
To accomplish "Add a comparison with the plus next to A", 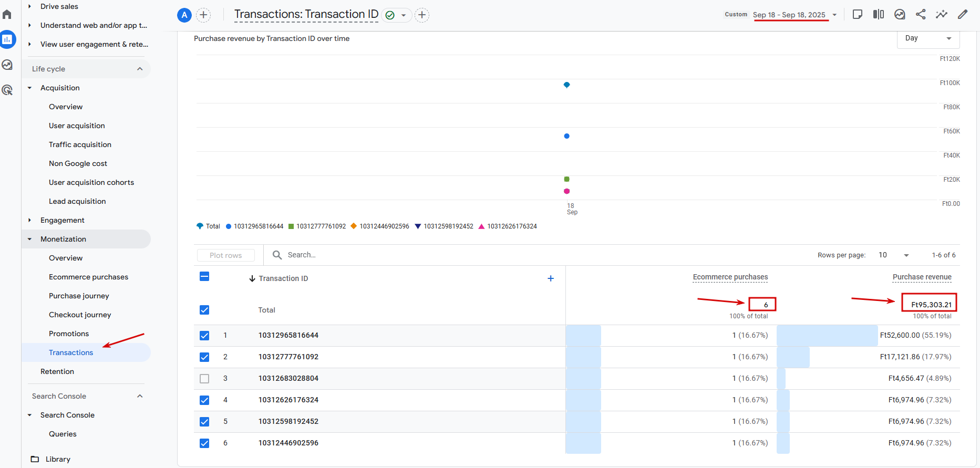I will click(203, 15).
